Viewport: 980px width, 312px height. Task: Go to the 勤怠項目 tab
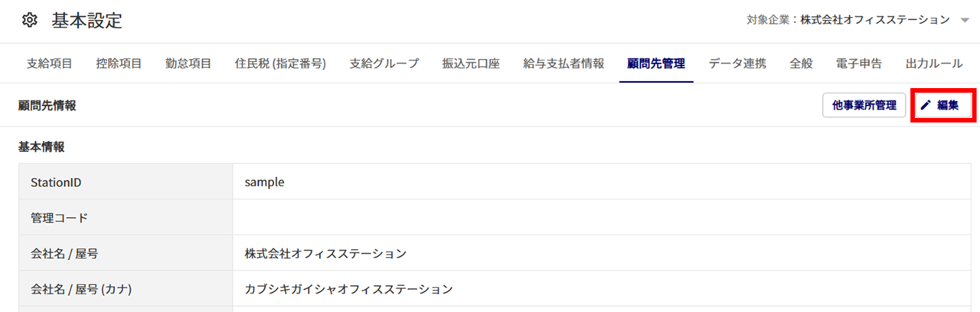click(188, 64)
